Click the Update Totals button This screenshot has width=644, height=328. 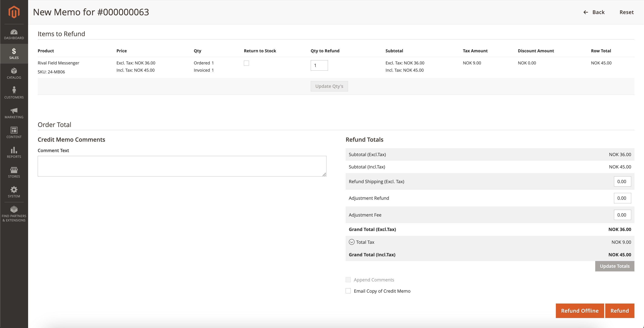614,266
